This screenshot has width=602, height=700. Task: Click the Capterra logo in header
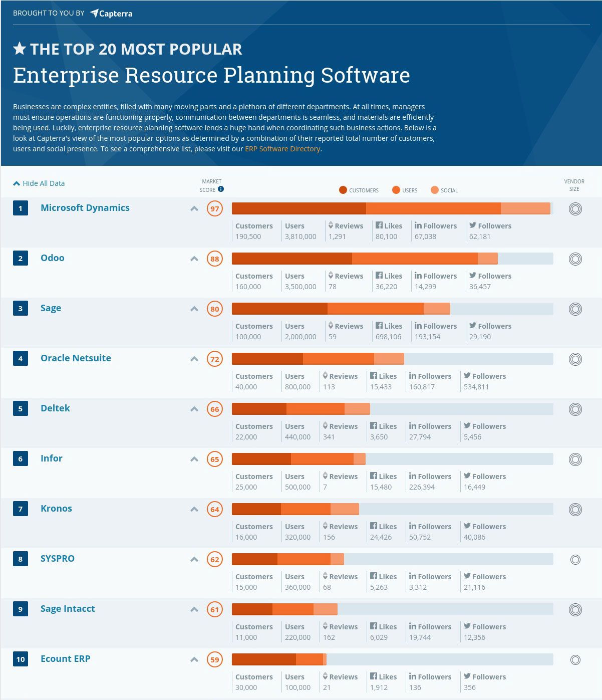coord(111,14)
